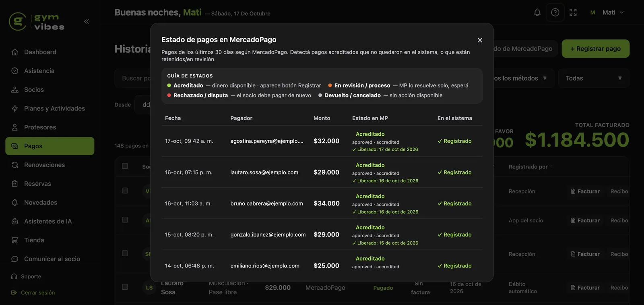Click the + Registrar pago button
644x305 pixels.
pos(596,49)
